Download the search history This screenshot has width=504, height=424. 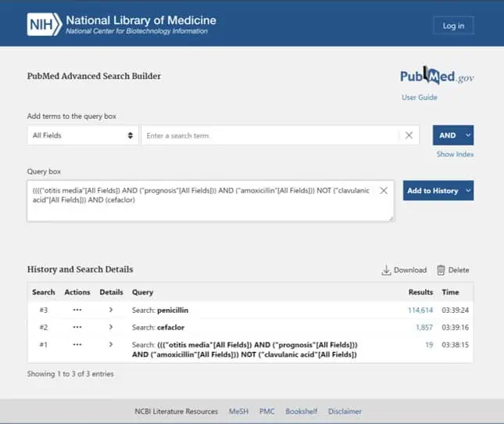[x=404, y=270]
